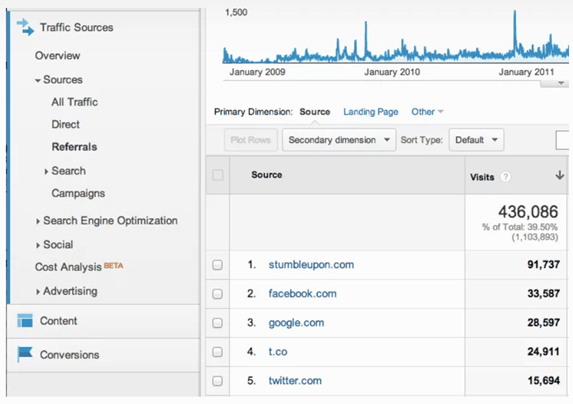Click the Content section label
Screen dimensions: 573x404
(58, 321)
